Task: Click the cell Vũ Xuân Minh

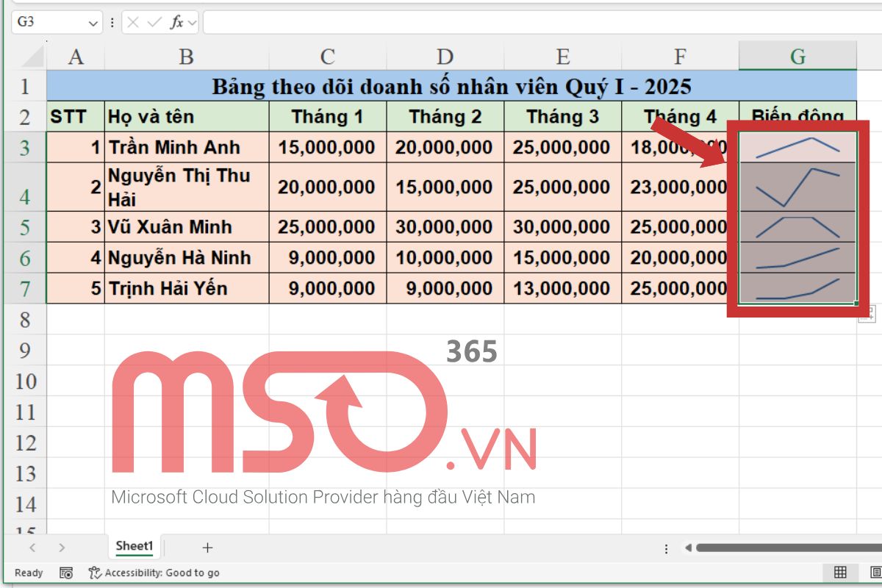Action: pyautogui.click(x=187, y=227)
